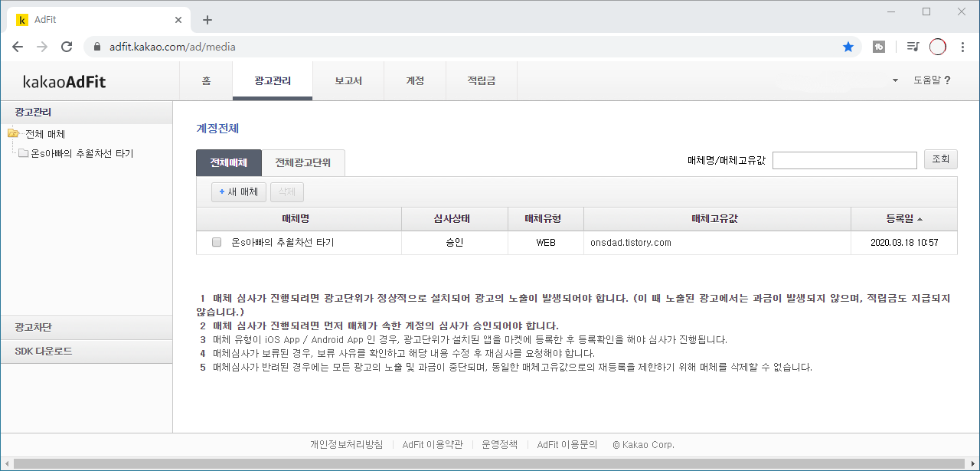The image size is (980, 471).
Task: Open the 계정 menu
Action: pyautogui.click(x=415, y=80)
